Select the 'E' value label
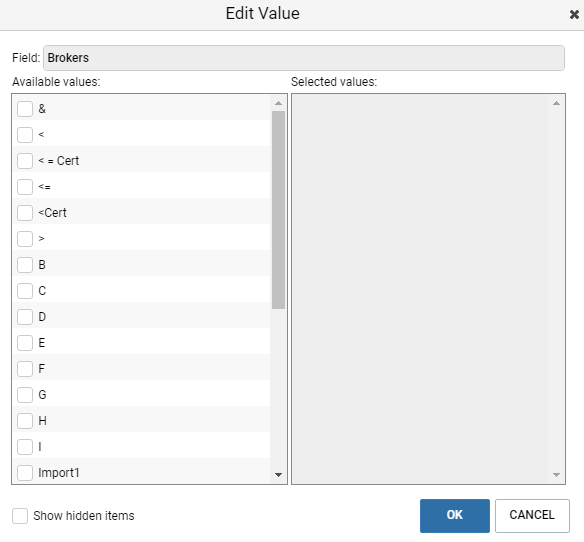This screenshot has height=542, width=584. click(x=42, y=343)
